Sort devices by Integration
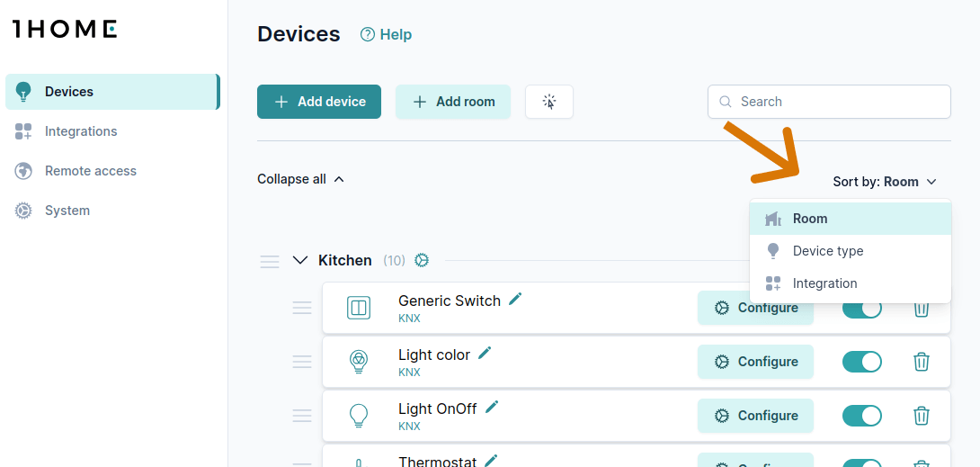This screenshot has height=467, width=980. pyautogui.click(x=824, y=283)
